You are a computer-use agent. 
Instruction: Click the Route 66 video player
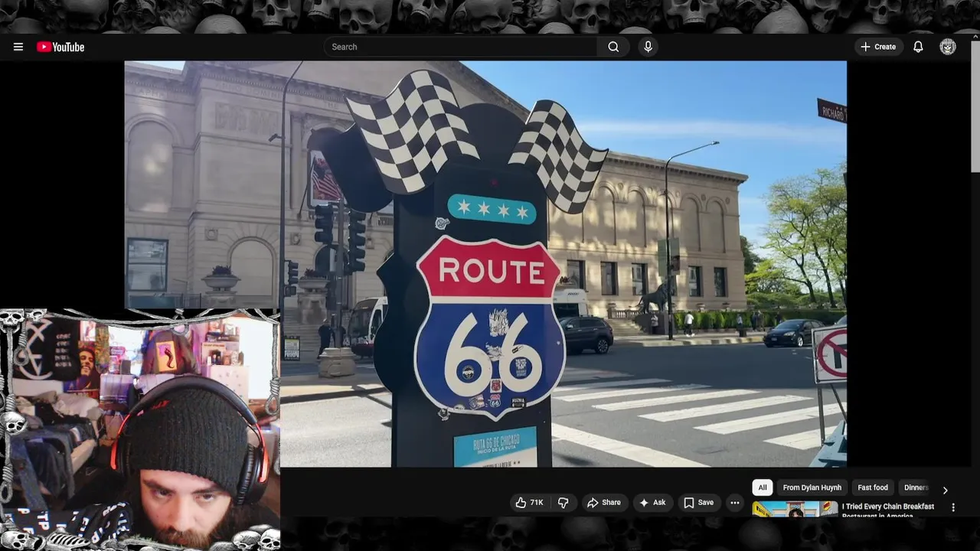[x=485, y=263]
